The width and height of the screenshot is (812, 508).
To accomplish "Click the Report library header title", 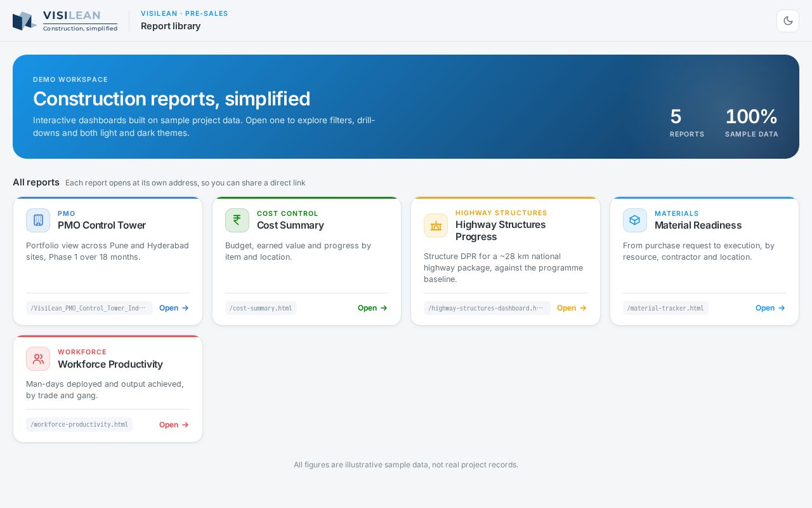I will pos(171,26).
